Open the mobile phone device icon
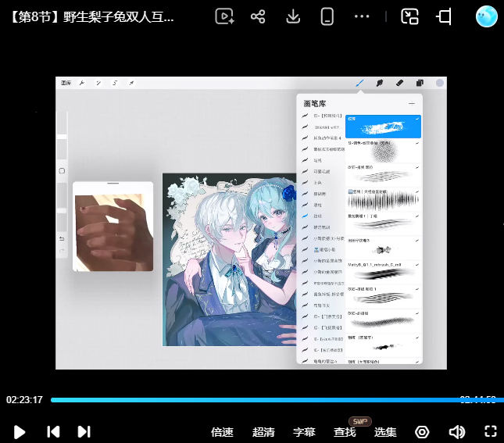The width and height of the screenshot is (504, 443). point(327,16)
